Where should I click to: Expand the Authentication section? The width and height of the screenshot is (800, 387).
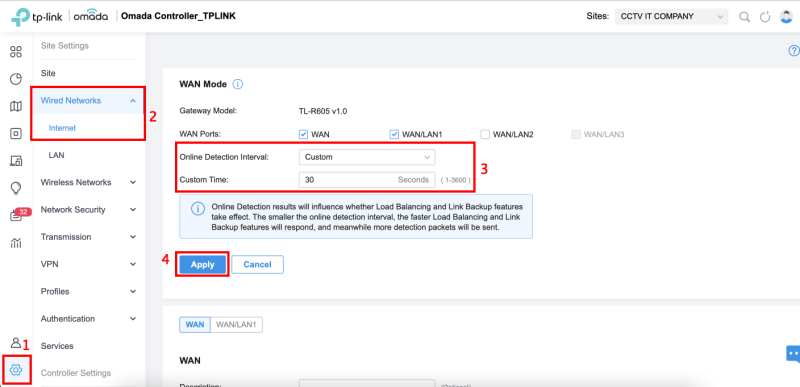pos(88,319)
